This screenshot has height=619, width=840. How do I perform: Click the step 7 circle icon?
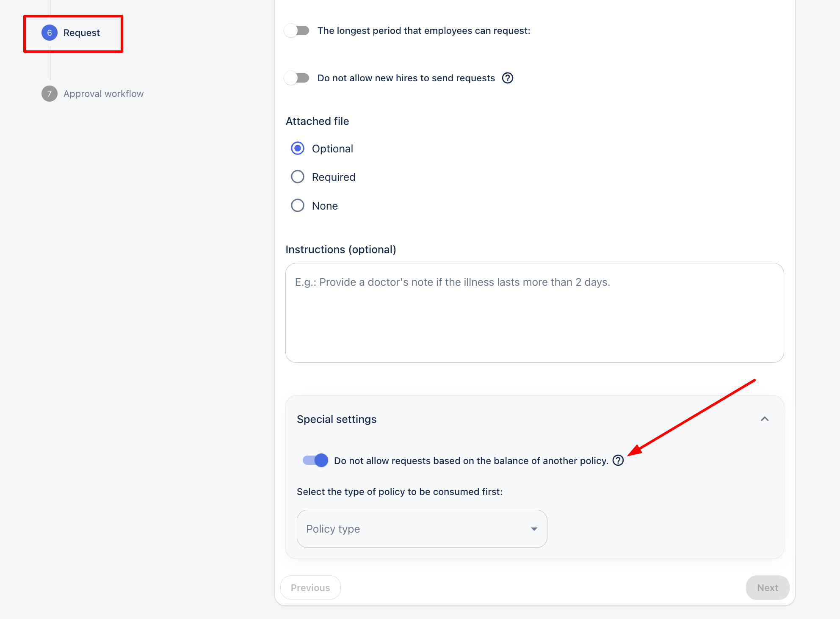click(x=50, y=94)
